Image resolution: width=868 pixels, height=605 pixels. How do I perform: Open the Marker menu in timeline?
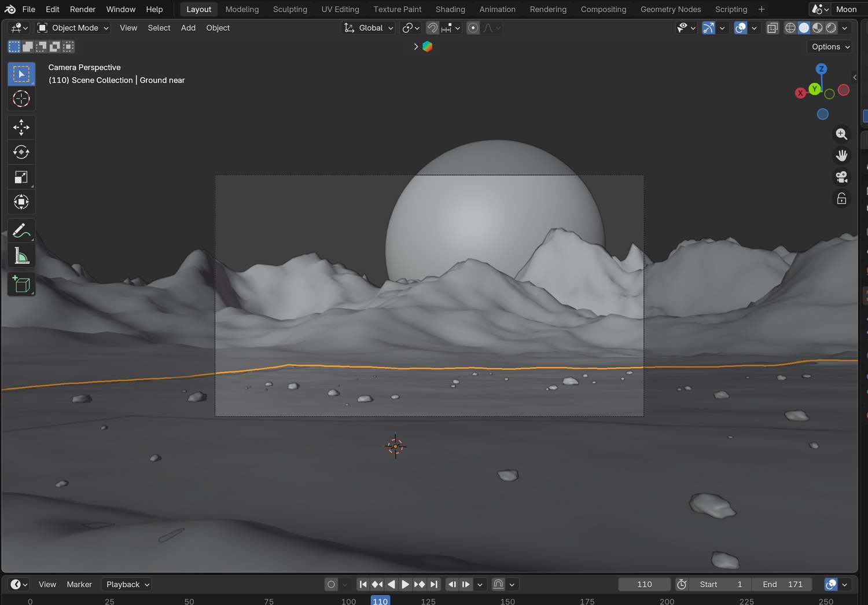point(79,585)
